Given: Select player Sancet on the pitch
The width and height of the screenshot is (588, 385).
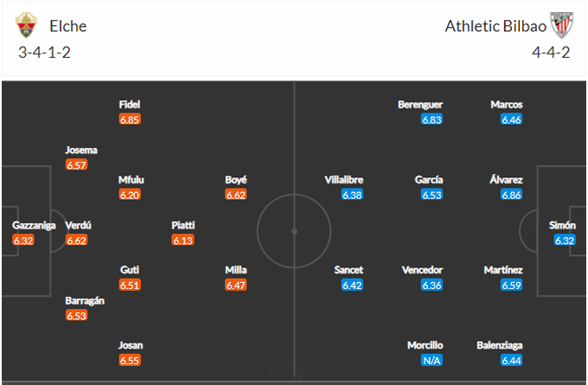Looking at the screenshot, I should 348,270.
